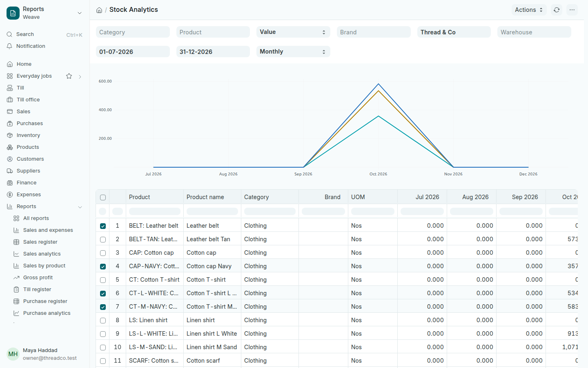588x368 pixels.
Task: Click the Category filter field
Action: pos(133,32)
